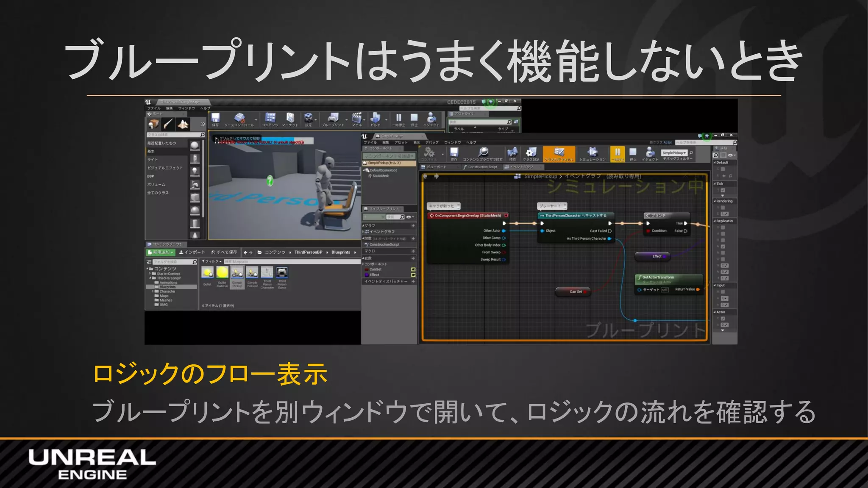Expand more modes with double-chevron arrow
The image size is (868, 488).
[x=203, y=124]
